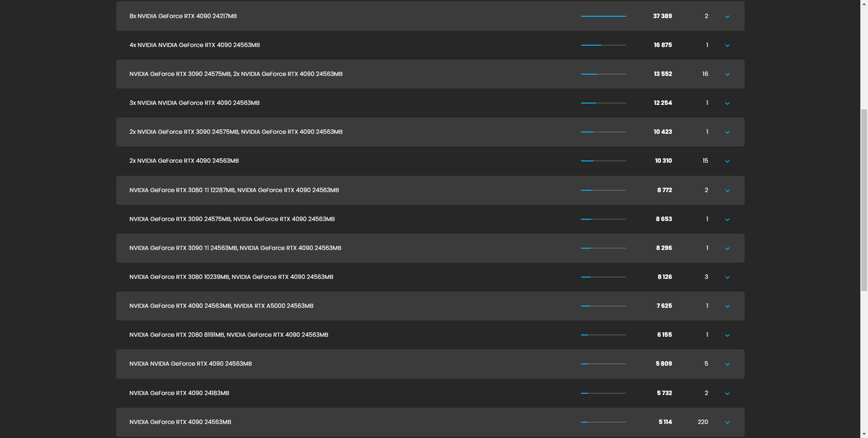
Task: Expand the 4x NVIDIA RTX 4090 row
Action: 727,45
